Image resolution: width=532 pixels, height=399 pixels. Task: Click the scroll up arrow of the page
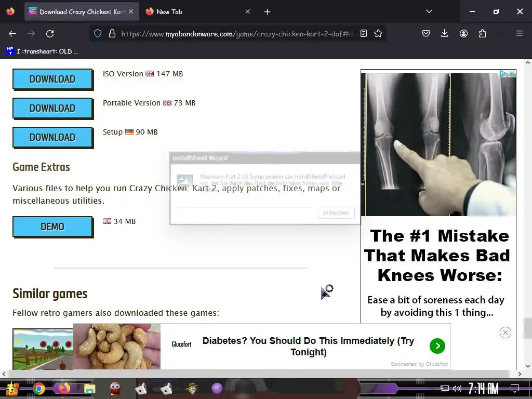click(x=528, y=62)
